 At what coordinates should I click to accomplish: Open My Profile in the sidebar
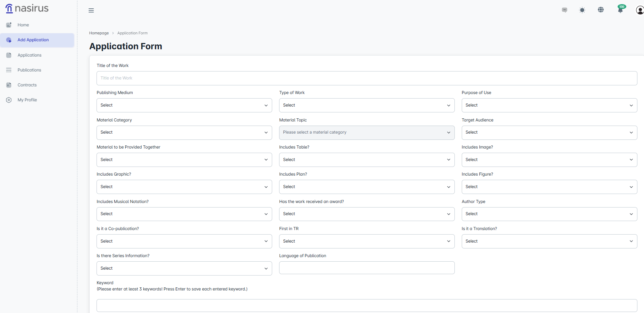(x=27, y=100)
